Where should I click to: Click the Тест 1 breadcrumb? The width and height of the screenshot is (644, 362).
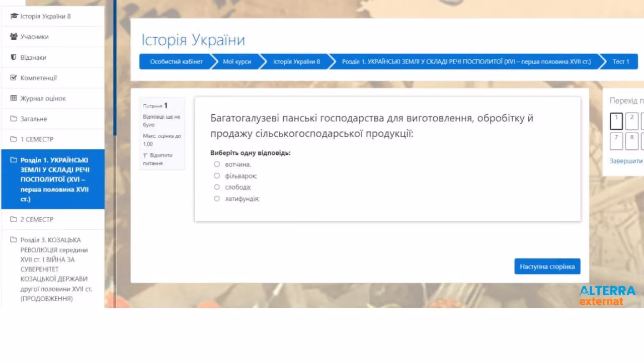click(620, 61)
